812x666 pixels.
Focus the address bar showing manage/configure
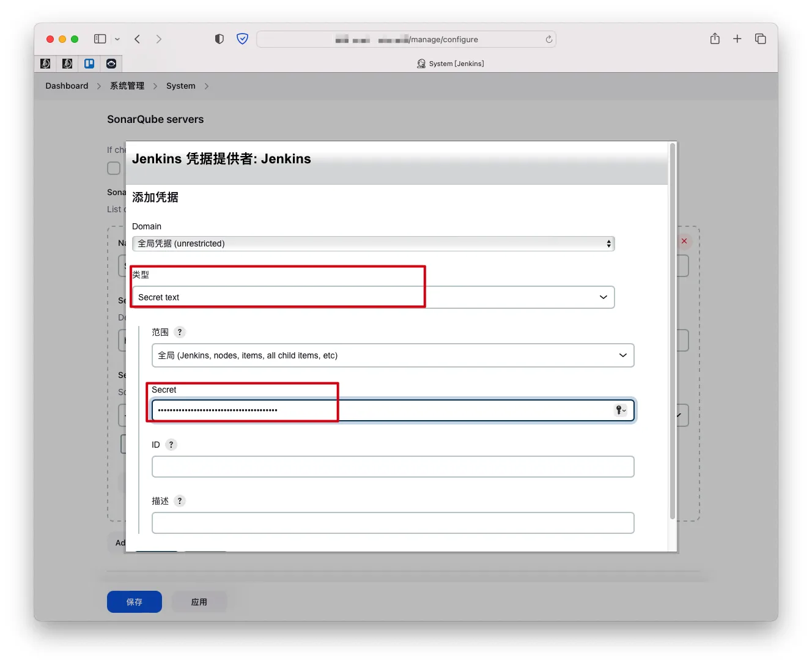pyautogui.click(x=406, y=39)
